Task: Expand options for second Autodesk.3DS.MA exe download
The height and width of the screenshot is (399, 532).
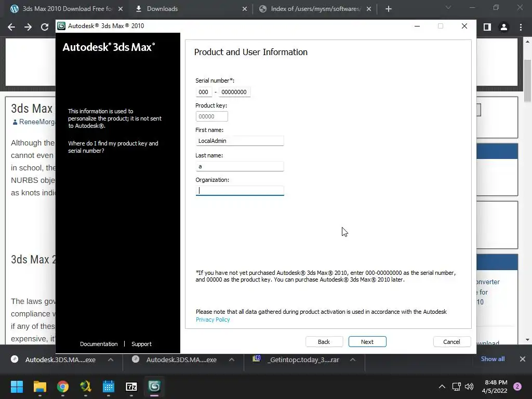Action: [231, 360]
